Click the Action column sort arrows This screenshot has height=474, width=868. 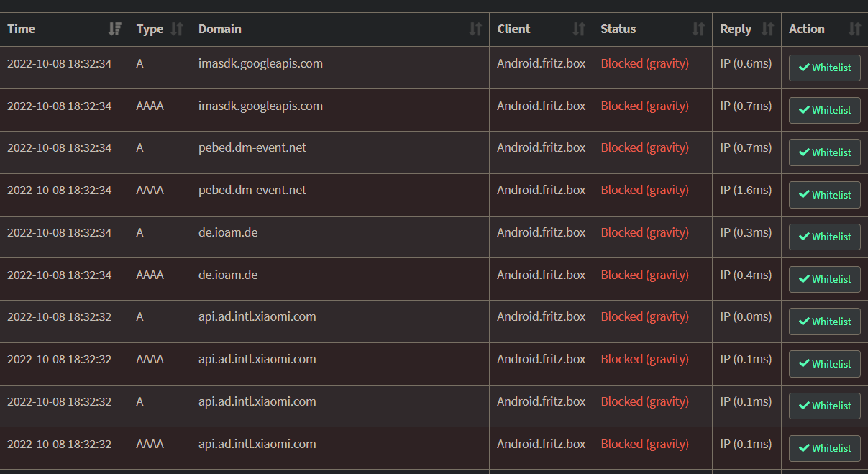854,29
